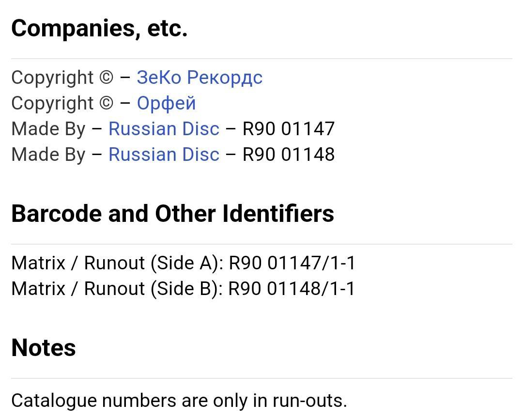This screenshot has height=420, width=523.
Task: Click the Copyright label on ЗеКо Рекордс line
Action: (52, 78)
